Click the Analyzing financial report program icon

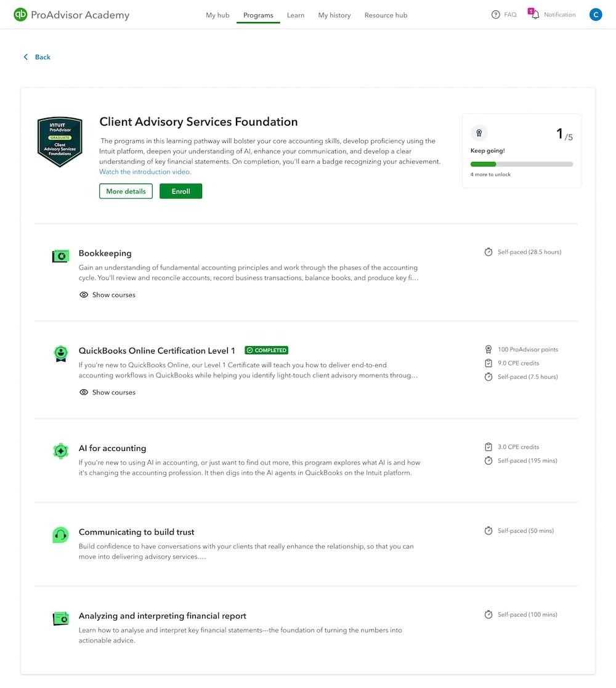coord(60,618)
